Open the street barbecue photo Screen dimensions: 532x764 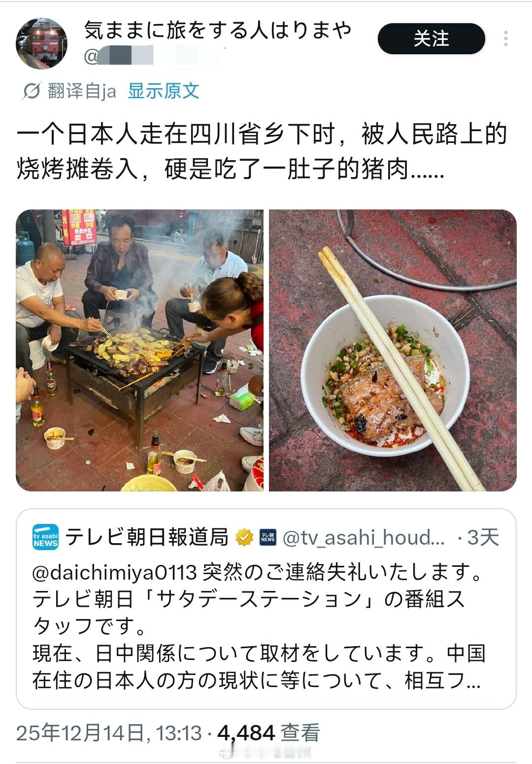pyautogui.click(x=140, y=350)
